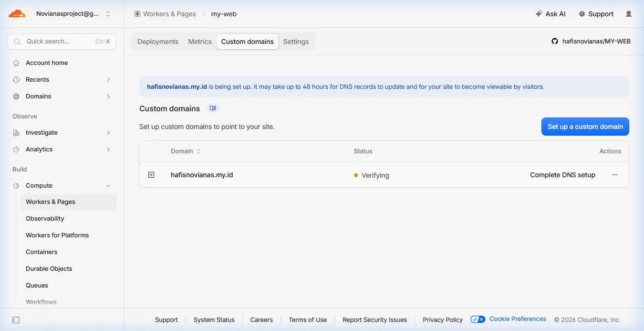Viewport: 644px width, 331px height.
Task: Click the Cloudflare logo
Action: coord(17,14)
